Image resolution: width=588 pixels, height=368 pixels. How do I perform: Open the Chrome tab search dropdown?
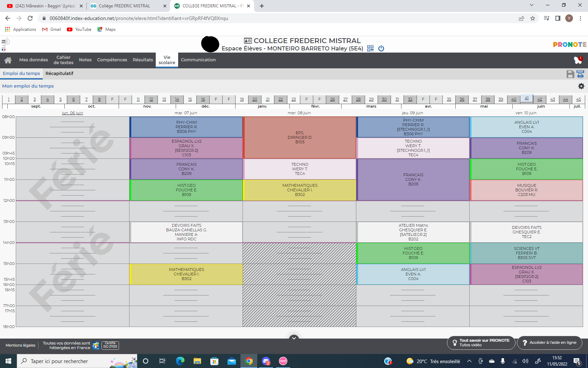click(x=531, y=5)
